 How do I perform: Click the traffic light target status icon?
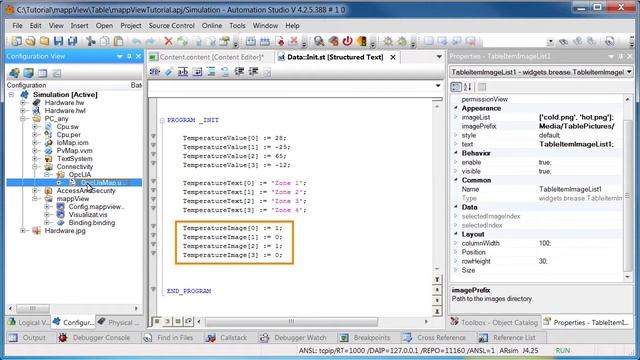pyautogui.click(x=362, y=41)
